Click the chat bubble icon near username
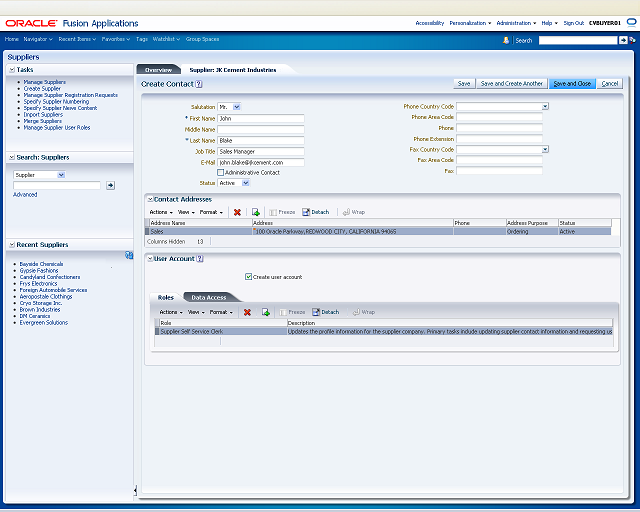Screen dimensions: 640x512 click(631, 22)
